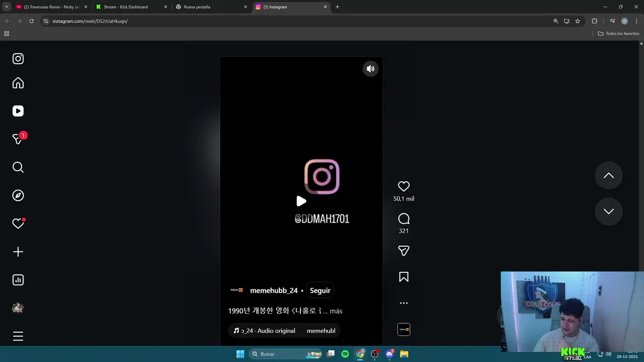This screenshot has width=644, height=362.
Task: Open Spotify from taskbar
Action: (x=345, y=354)
